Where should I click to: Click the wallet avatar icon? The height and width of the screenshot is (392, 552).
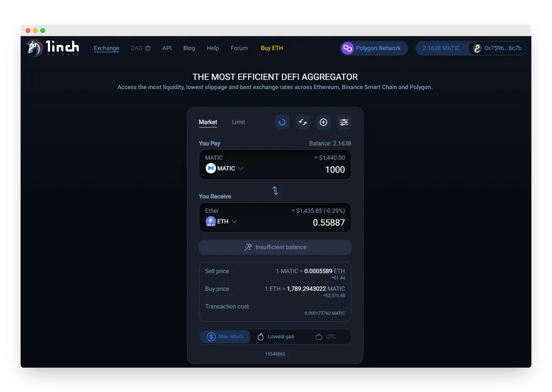click(477, 48)
